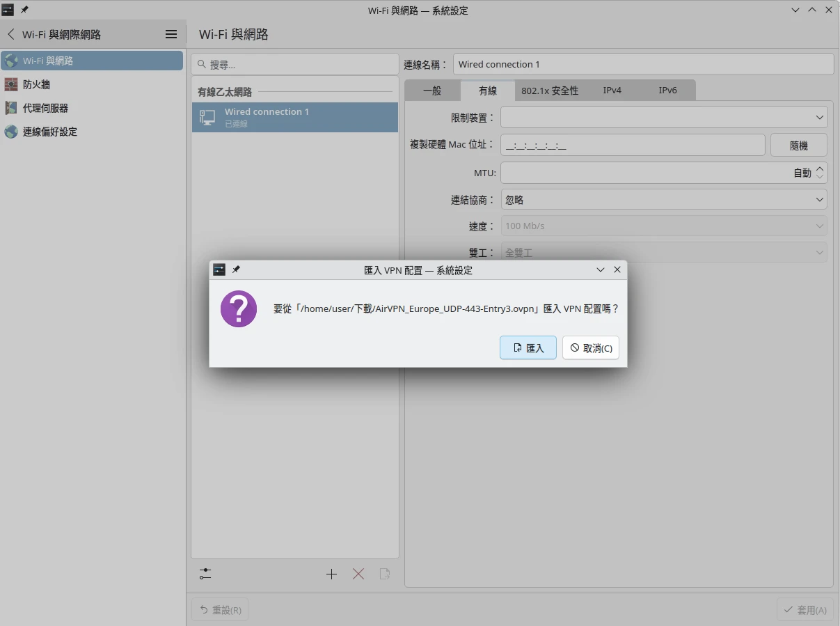The height and width of the screenshot is (626, 840).
Task: Export connection via the document export icon
Action: coord(385,574)
